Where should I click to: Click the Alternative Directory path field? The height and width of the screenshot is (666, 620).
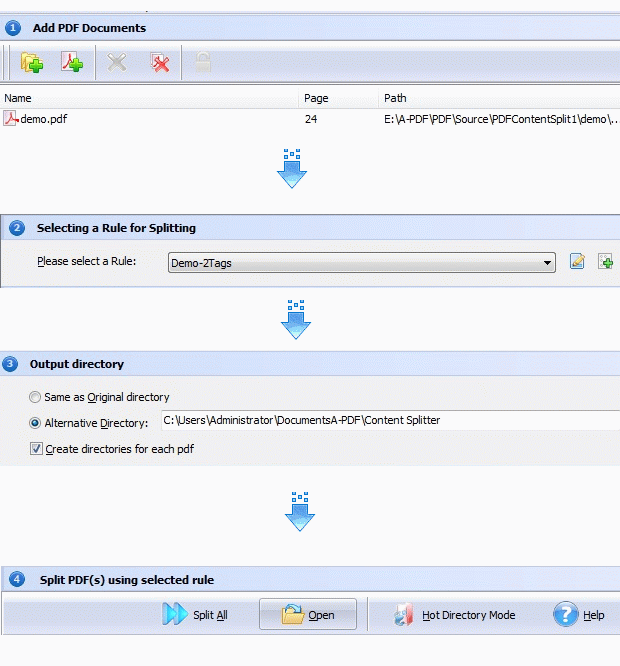tap(391, 420)
